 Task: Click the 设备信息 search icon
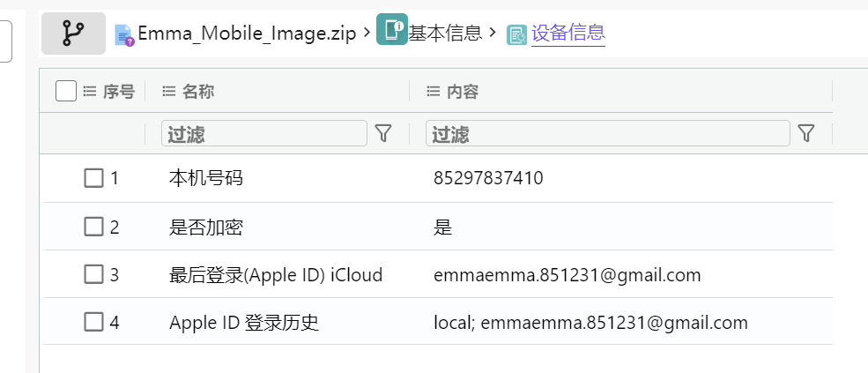516,35
